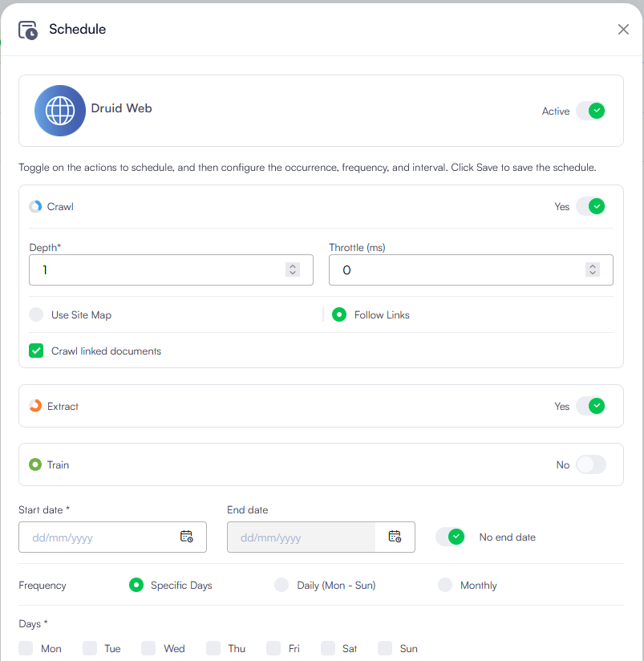Viewport: 644px width, 661px height.
Task: Turn off the Active toggle
Action: [591, 111]
